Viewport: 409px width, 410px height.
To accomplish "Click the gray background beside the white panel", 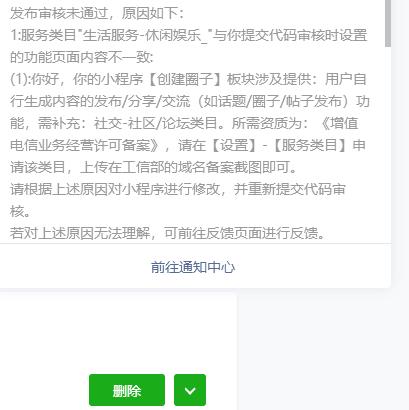I will point(323,350).
